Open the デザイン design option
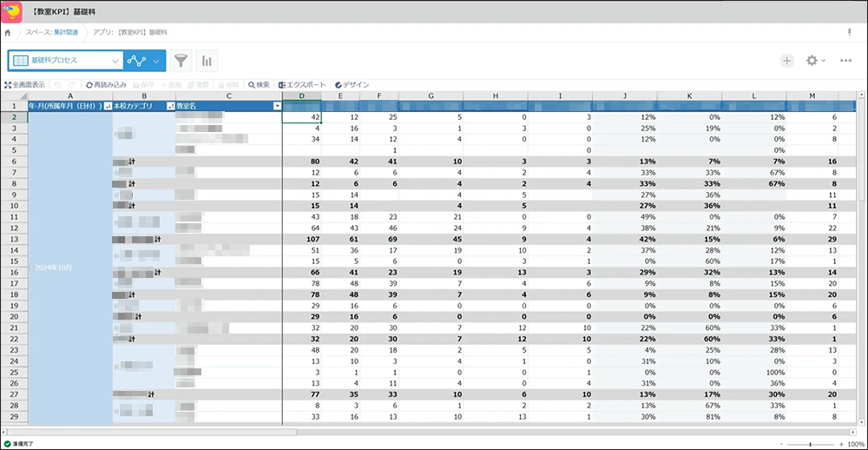The width and height of the screenshot is (868, 450). pyautogui.click(x=352, y=85)
